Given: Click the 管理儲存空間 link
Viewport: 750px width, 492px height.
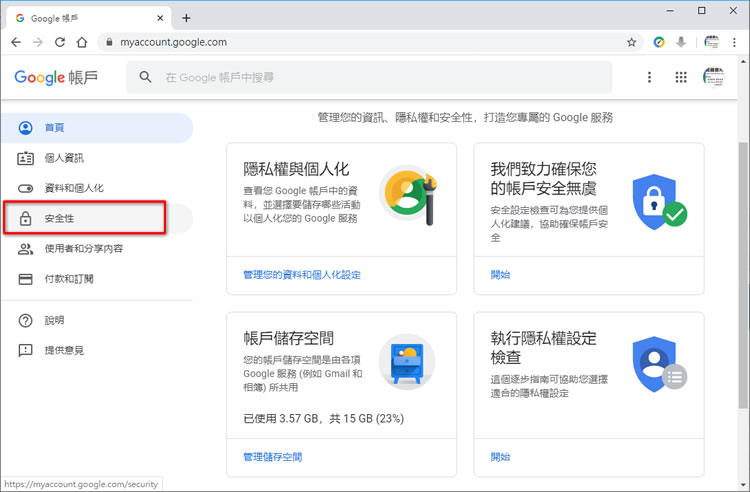Looking at the screenshot, I should point(273,457).
